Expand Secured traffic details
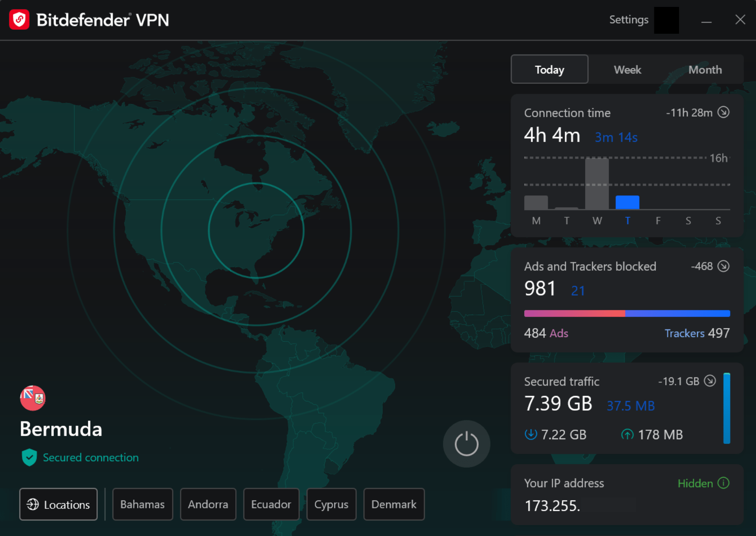756x536 pixels. pos(709,381)
